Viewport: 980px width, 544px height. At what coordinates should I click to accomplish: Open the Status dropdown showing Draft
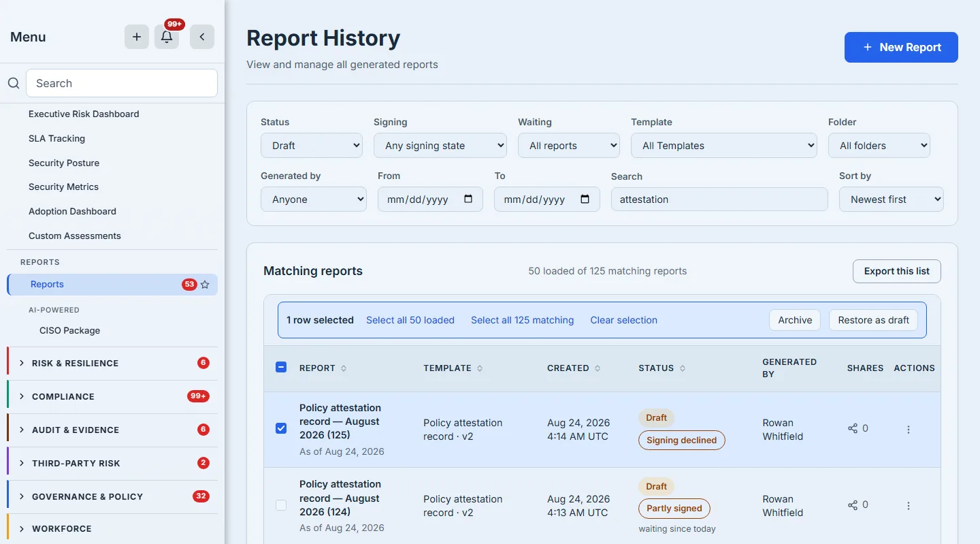(312, 145)
